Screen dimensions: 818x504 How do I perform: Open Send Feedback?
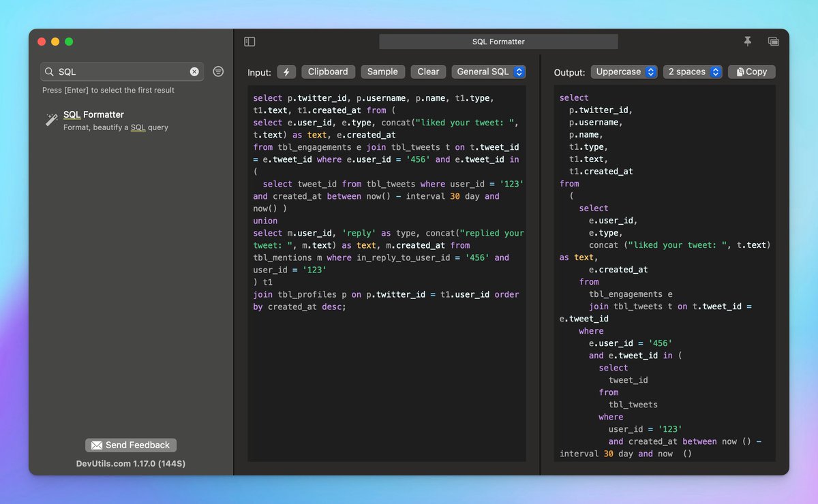131,445
